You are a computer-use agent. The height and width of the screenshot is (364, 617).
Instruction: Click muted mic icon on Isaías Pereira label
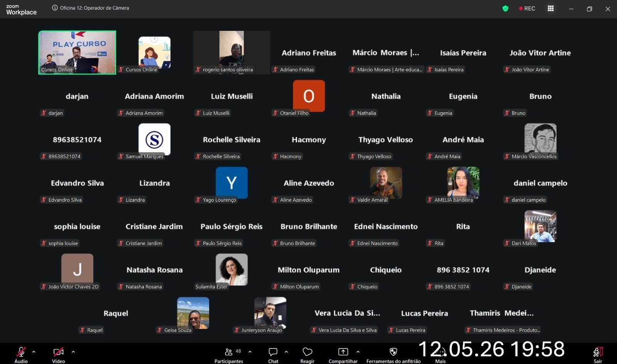(x=430, y=70)
